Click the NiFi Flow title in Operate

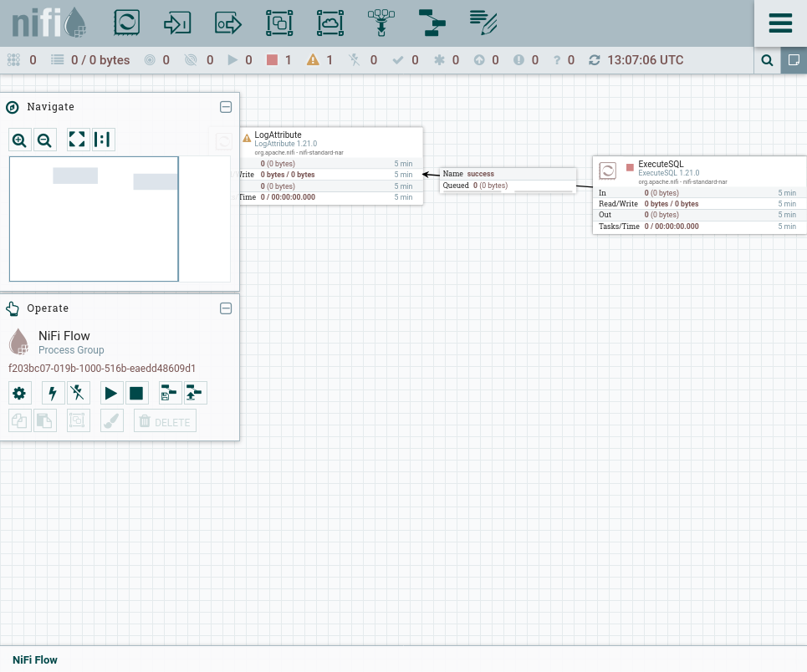(64, 336)
